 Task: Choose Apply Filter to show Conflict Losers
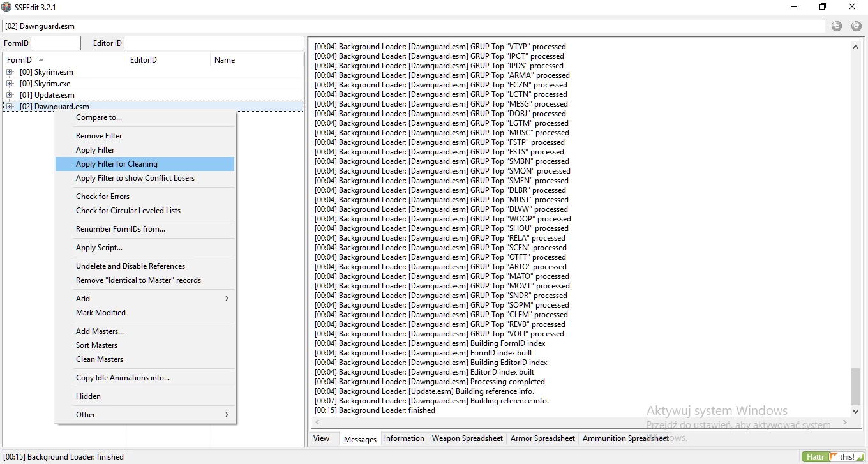tap(145, 178)
